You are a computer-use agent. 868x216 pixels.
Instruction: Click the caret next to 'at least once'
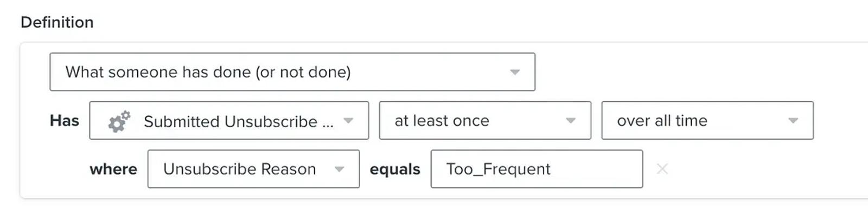[x=571, y=121]
